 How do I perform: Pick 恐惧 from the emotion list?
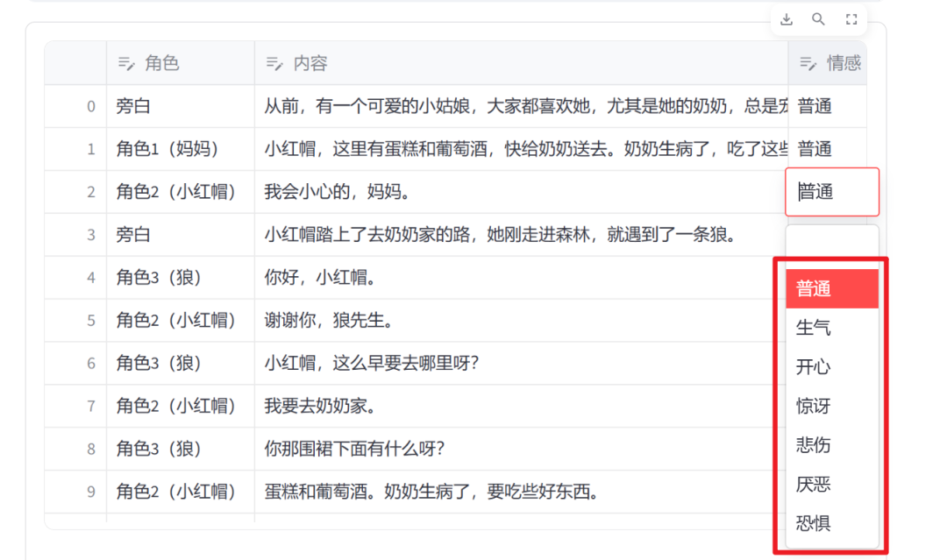831,524
